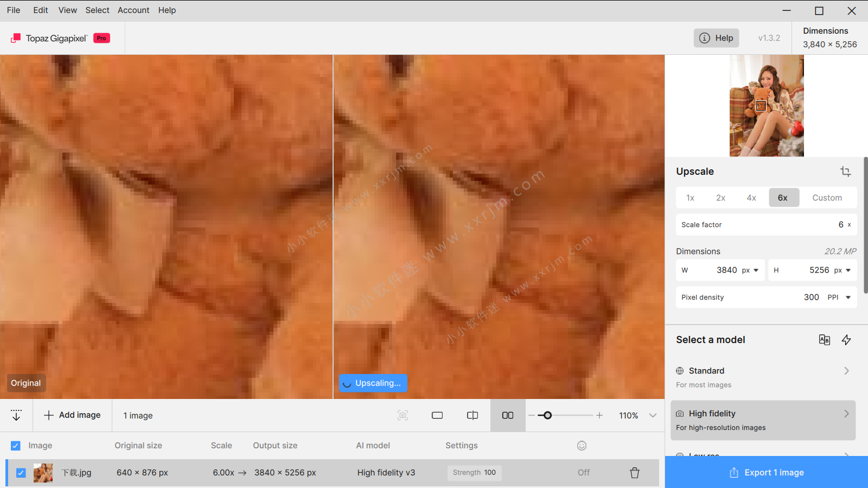Open the pixel density PPI dropdown
Image resolution: width=868 pixels, height=488 pixels.
point(839,297)
